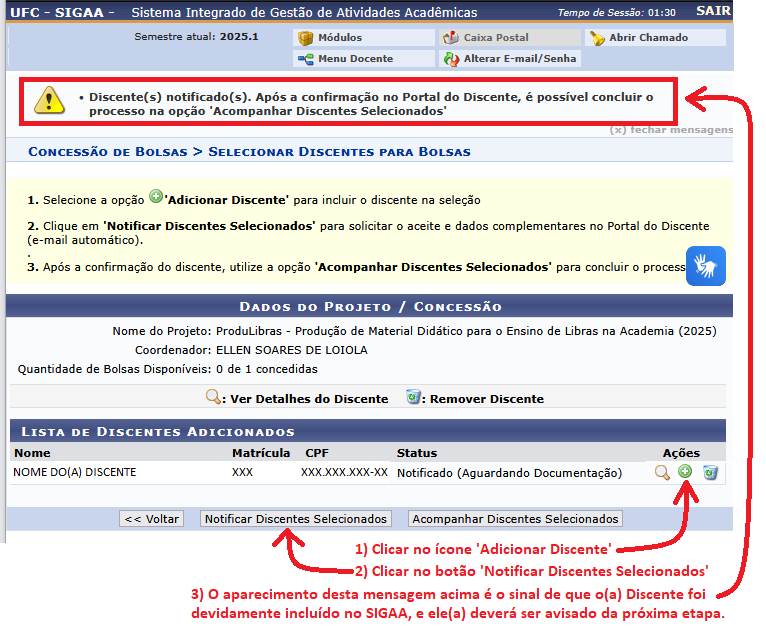Open the Abrir Chamado link

click(649, 38)
